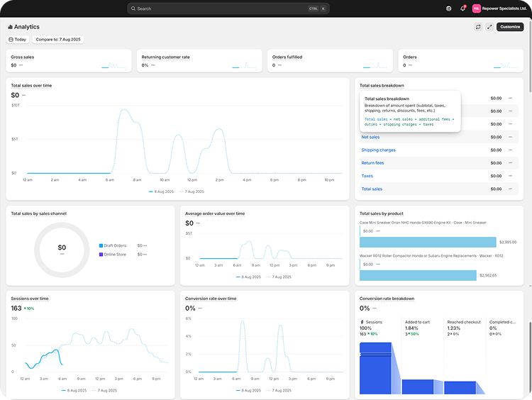Viewport: 532px width, 400px height.
Task: Open the notifications bell
Action: tap(462, 9)
